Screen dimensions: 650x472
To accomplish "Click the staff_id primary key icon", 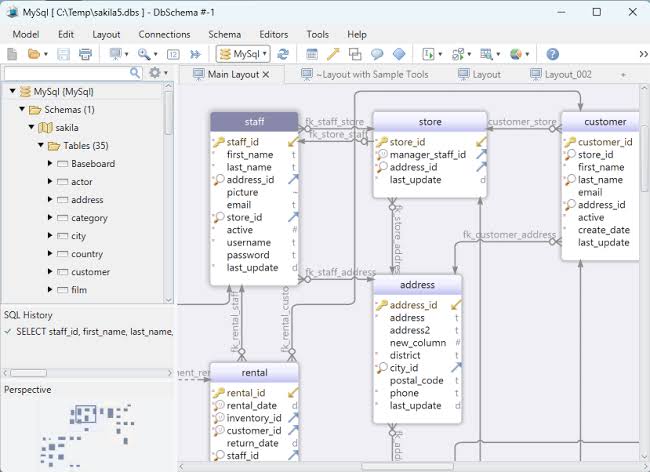I will (218, 142).
